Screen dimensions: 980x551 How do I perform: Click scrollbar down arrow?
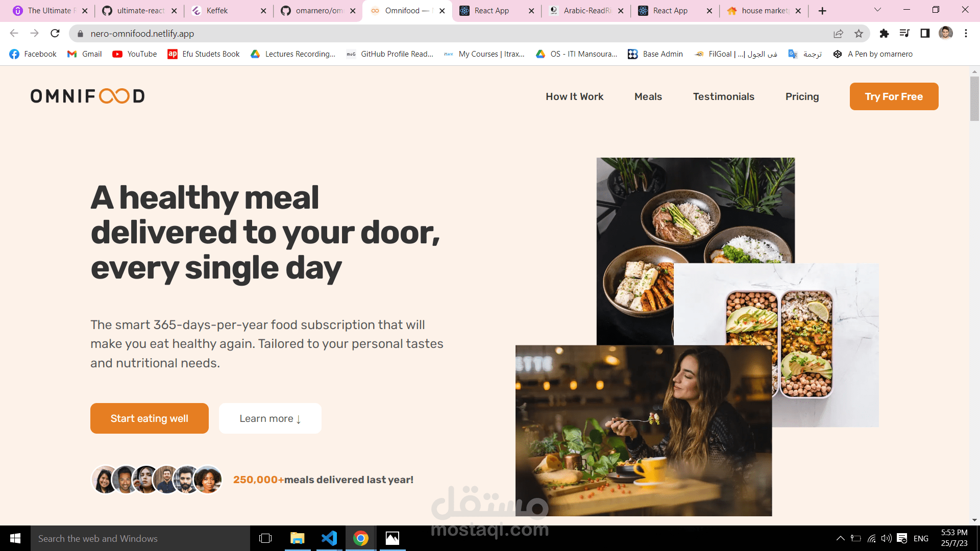[x=974, y=520]
